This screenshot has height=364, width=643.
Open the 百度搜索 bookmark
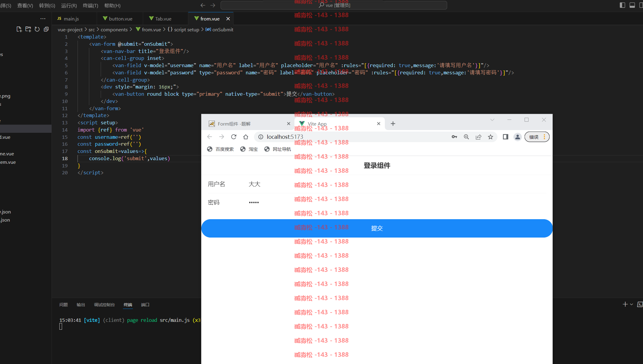[221, 149]
